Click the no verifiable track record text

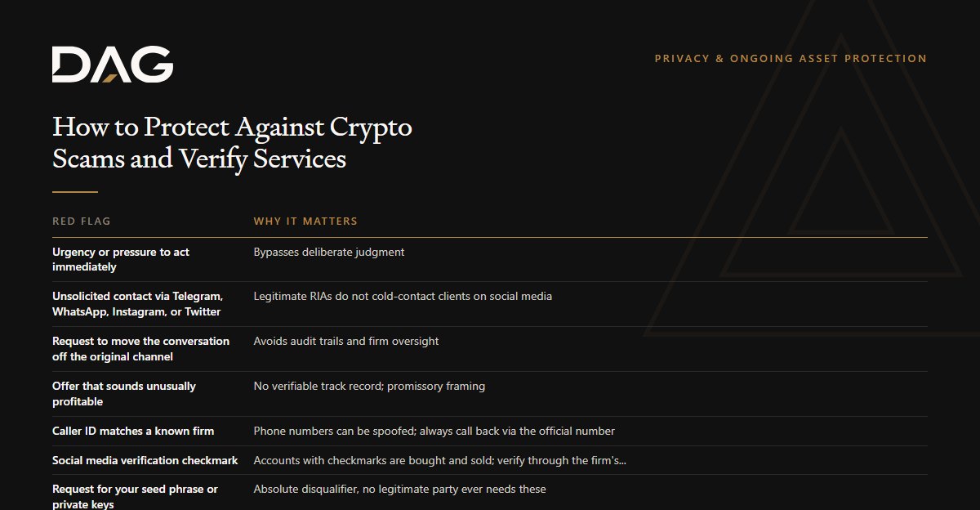(x=369, y=386)
